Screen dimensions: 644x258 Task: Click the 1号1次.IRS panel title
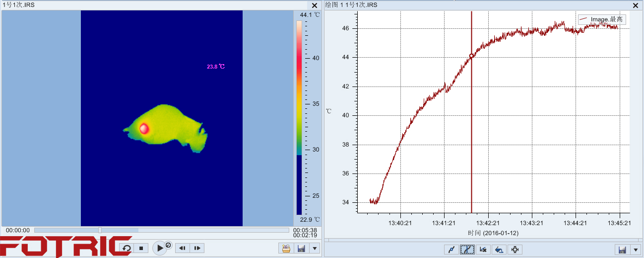(x=19, y=5)
